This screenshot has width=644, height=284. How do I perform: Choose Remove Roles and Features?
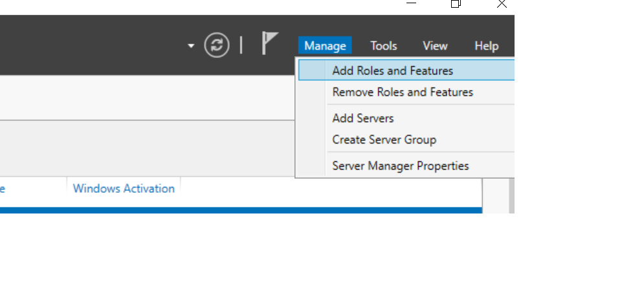click(x=402, y=92)
